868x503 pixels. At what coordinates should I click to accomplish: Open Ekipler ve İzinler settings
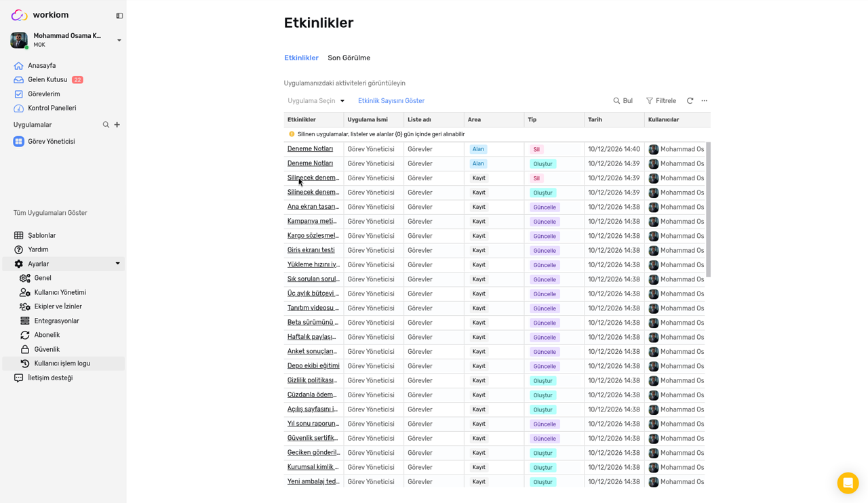click(x=58, y=307)
